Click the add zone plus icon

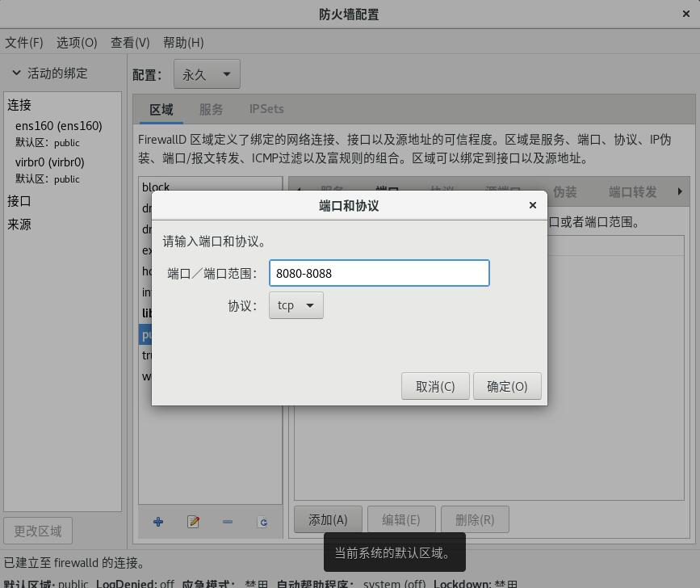click(x=158, y=522)
